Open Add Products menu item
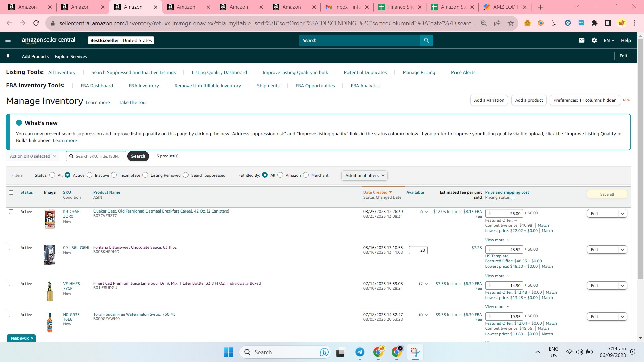 point(35,56)
